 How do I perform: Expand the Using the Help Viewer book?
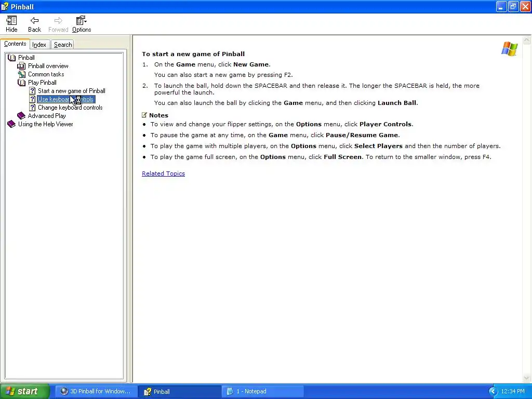pos(11,124)
